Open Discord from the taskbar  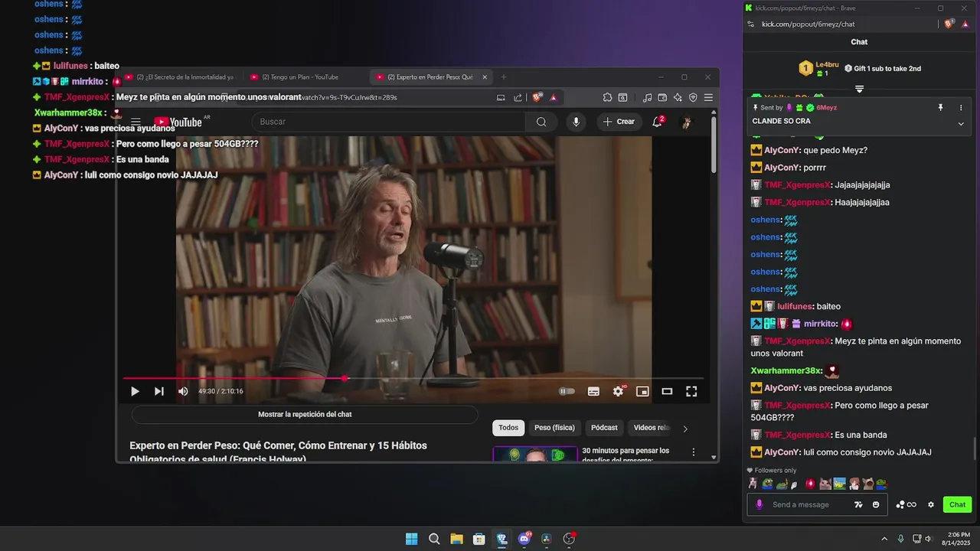[x=524, y=539]
